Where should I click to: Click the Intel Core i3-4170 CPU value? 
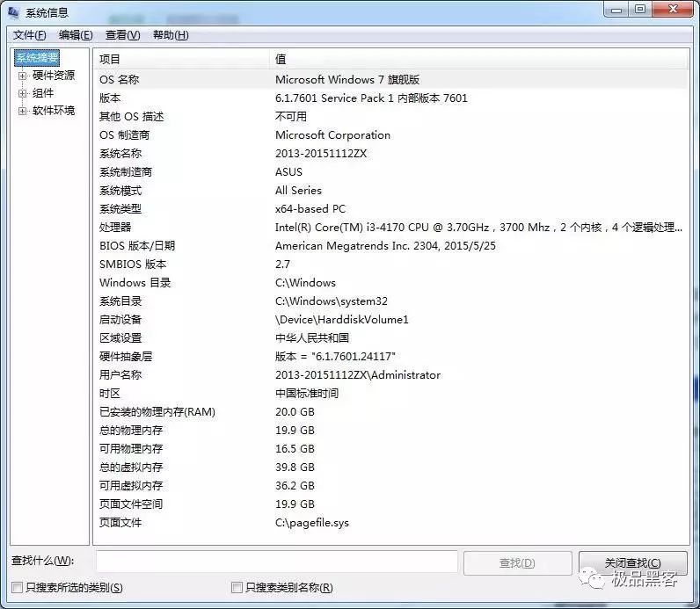tap(478, 227)
